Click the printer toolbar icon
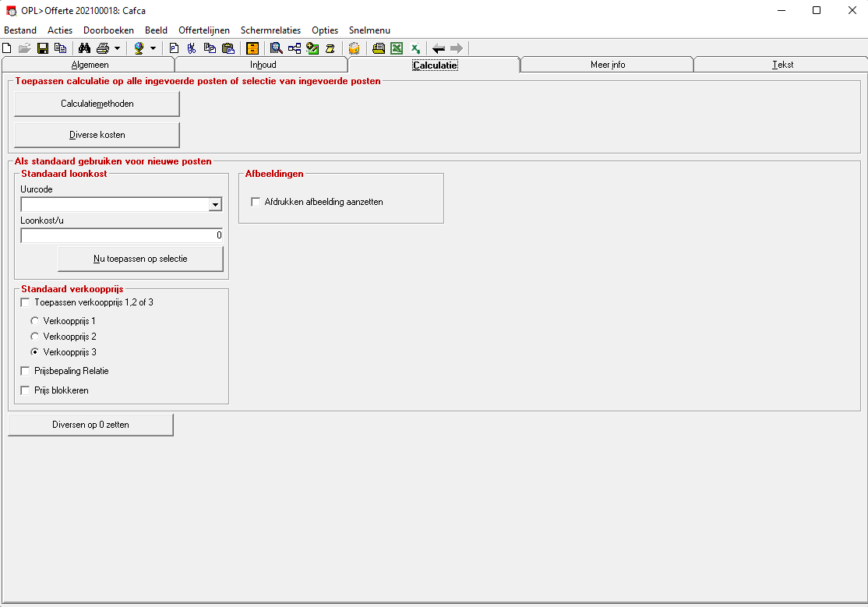 point(103,48)
